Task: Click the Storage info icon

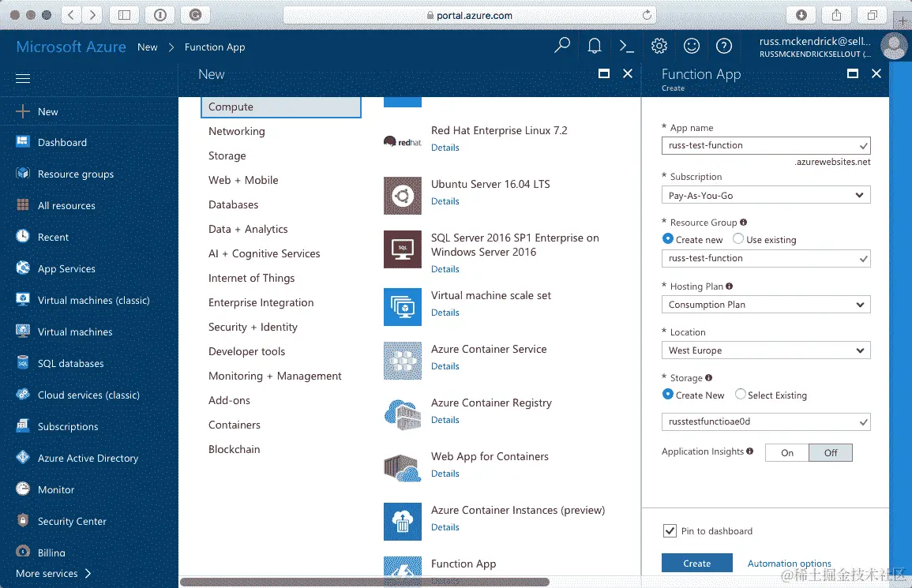Action: 708,377
